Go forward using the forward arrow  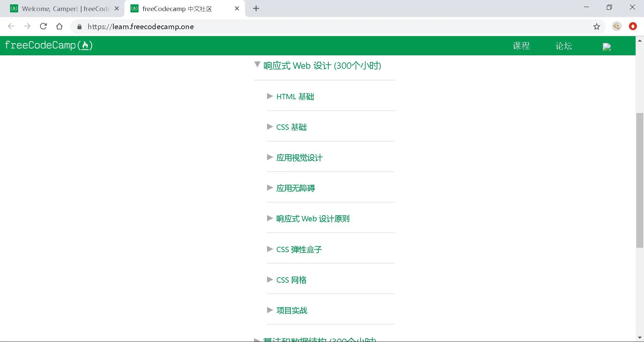pos(27,26)
